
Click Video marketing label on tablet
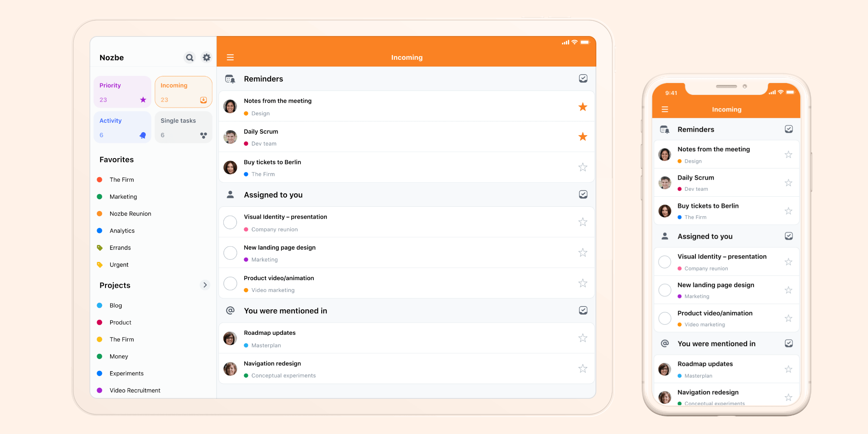tap(273, 290)
